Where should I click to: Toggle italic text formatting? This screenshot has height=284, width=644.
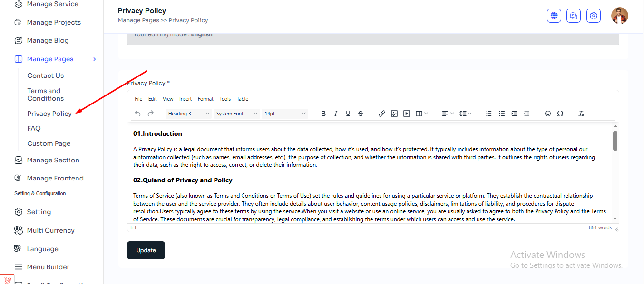(336, 114)
